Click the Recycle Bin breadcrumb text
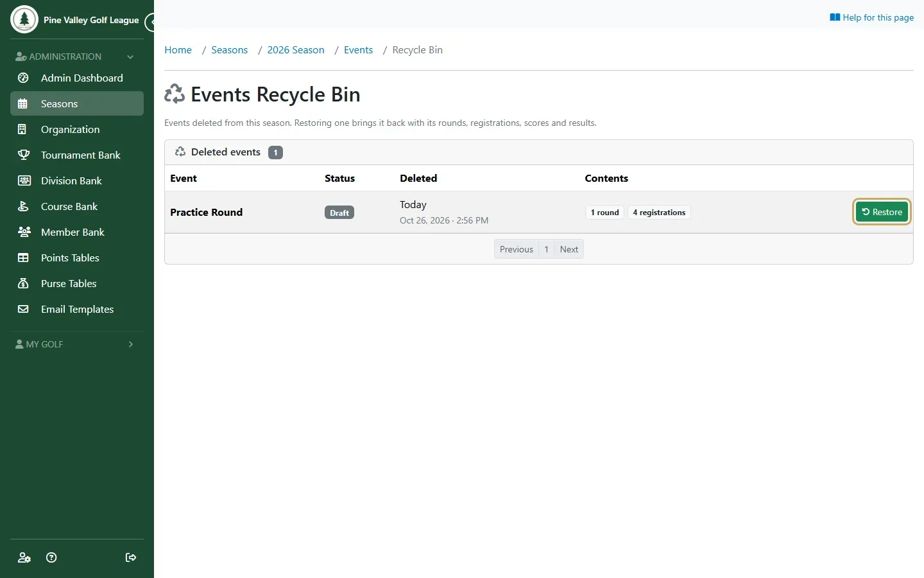Image resolution: width=924 pixels, height=578 pixels. [417, 50]
